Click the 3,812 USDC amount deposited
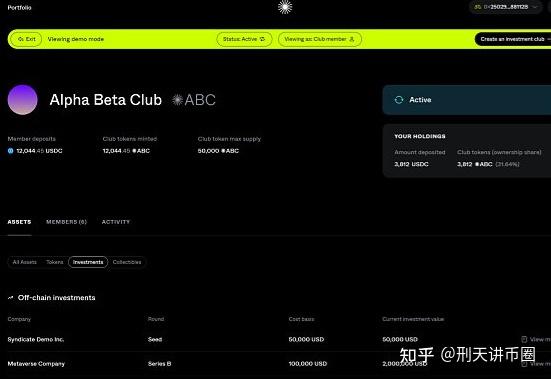This screenshot has width=551, height=379. pyautogui.click(x=411, y=164)
